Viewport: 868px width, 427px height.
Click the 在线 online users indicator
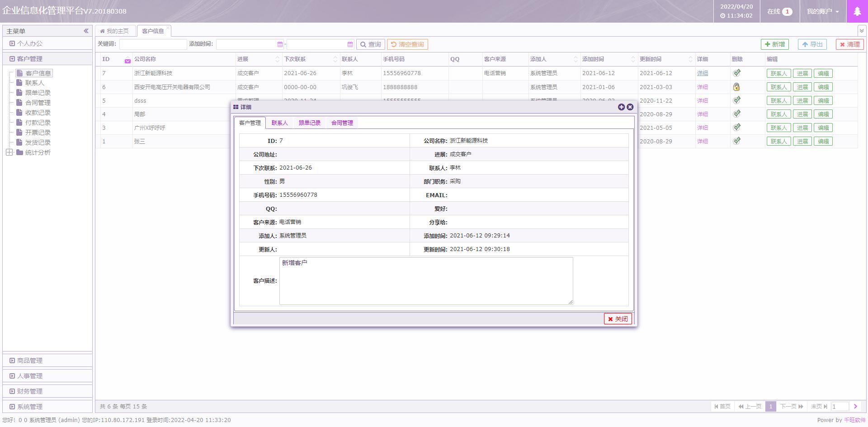click(x=780, y=11)
